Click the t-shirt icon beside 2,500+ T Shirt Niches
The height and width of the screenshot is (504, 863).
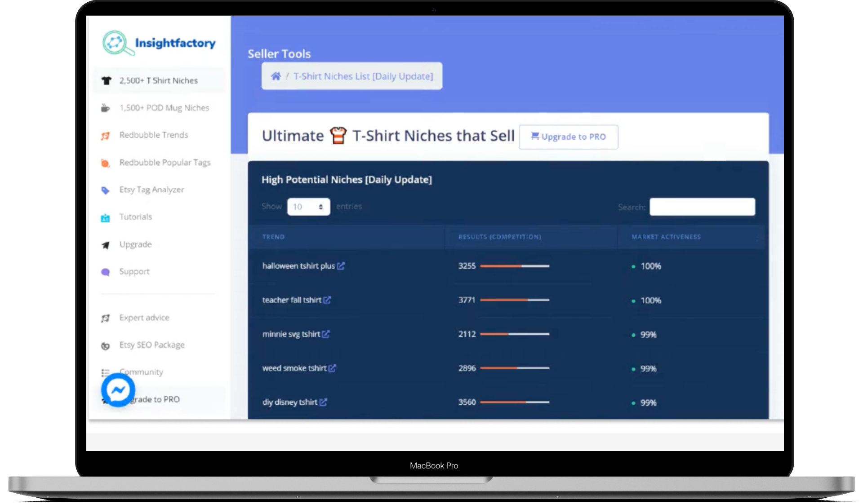[106, 81]
